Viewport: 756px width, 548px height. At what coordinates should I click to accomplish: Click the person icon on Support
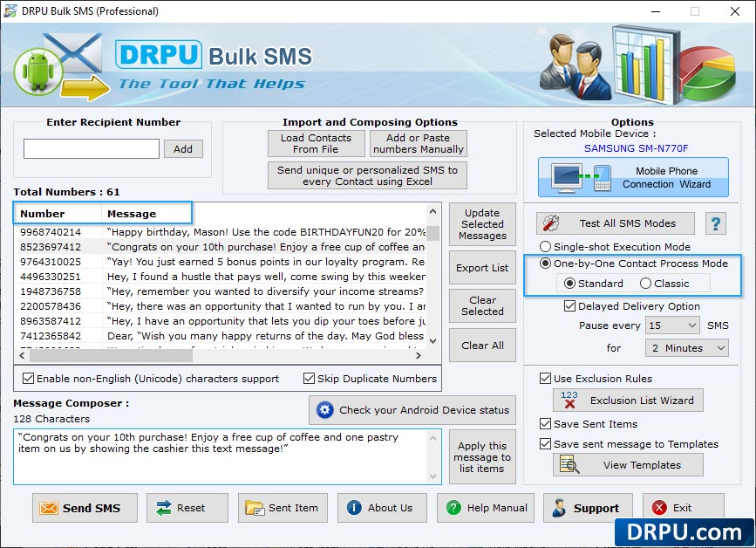559,508
